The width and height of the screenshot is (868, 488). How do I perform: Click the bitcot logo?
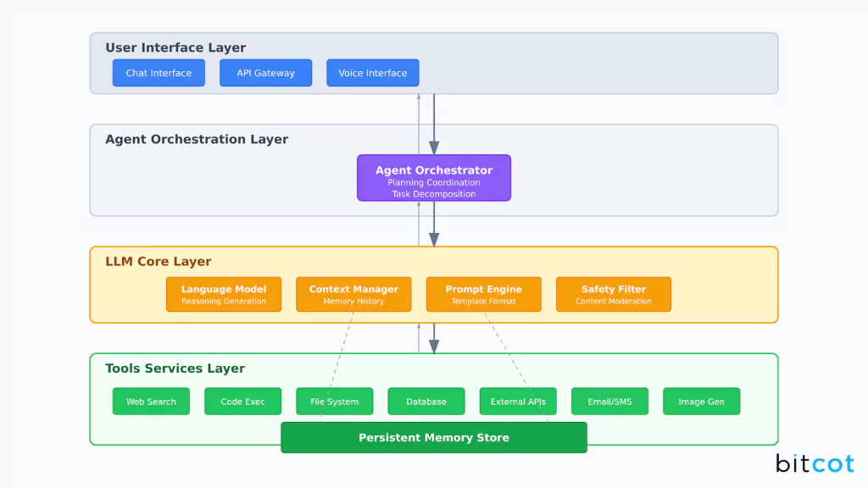(x=813, y=463)
